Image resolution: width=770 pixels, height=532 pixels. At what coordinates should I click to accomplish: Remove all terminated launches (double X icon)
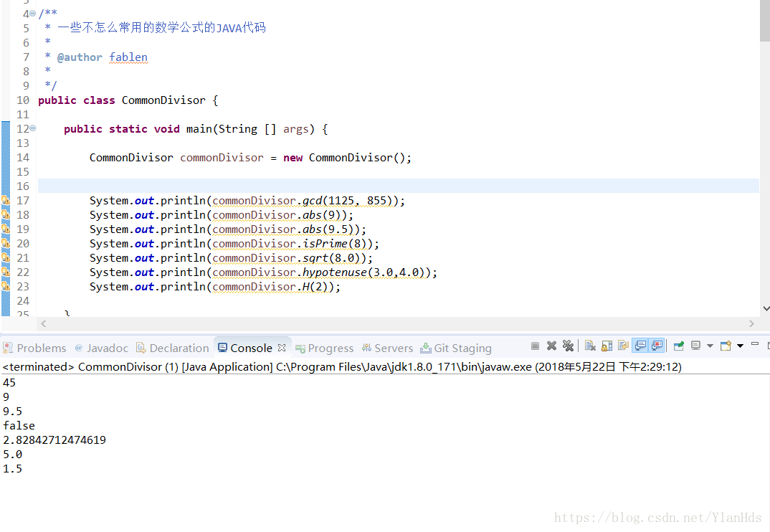568,346
